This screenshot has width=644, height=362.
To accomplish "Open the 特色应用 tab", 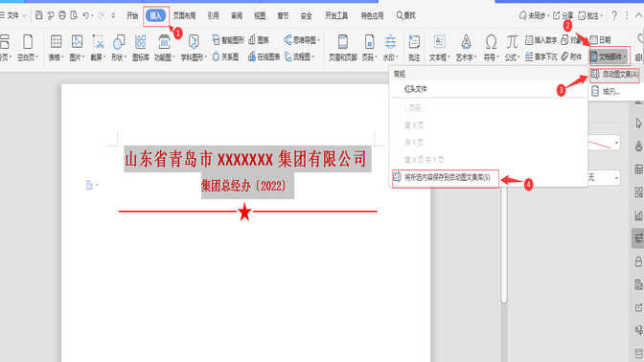I will (x=372, y=15).
